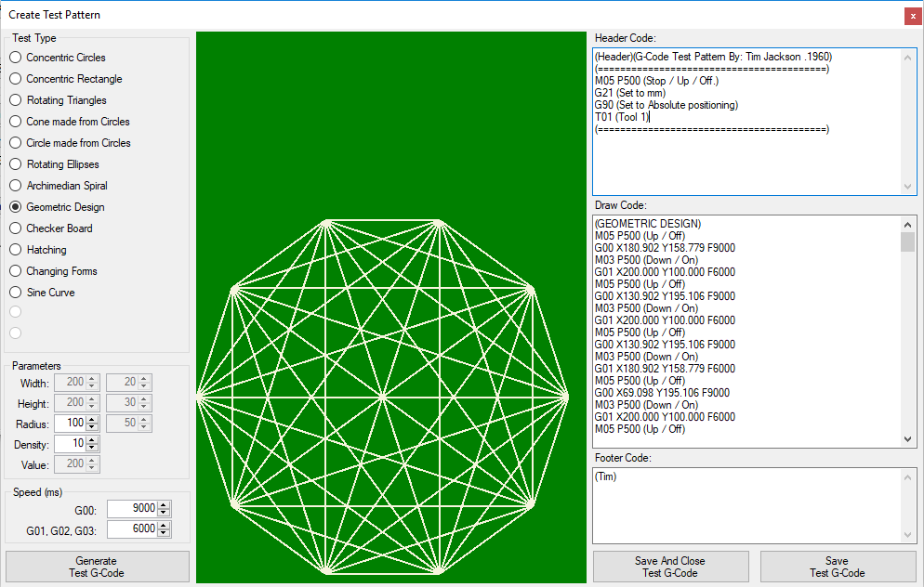Viewport: 924px width, 587px height.
Task: Increase Density with up arrow
Action: tap(92, 440)
